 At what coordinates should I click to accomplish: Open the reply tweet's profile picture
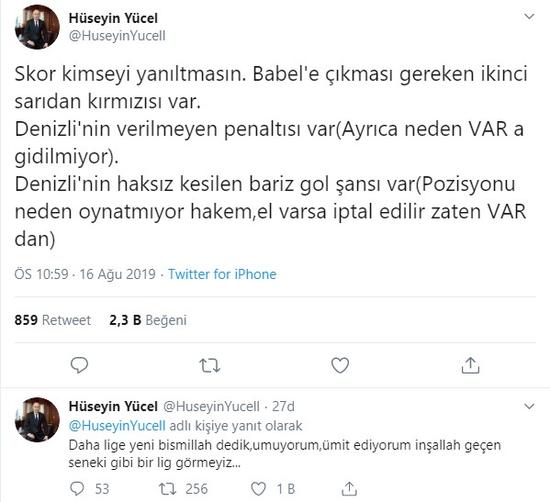tap(38, 420)
